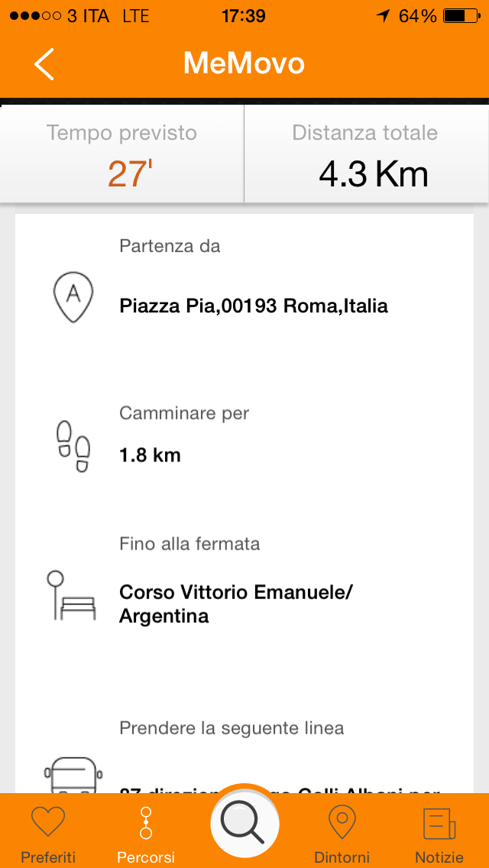Tap the bus stop bench icon
Image resolution: width=489 pixels, height=868 pixels.
(70, 594)
